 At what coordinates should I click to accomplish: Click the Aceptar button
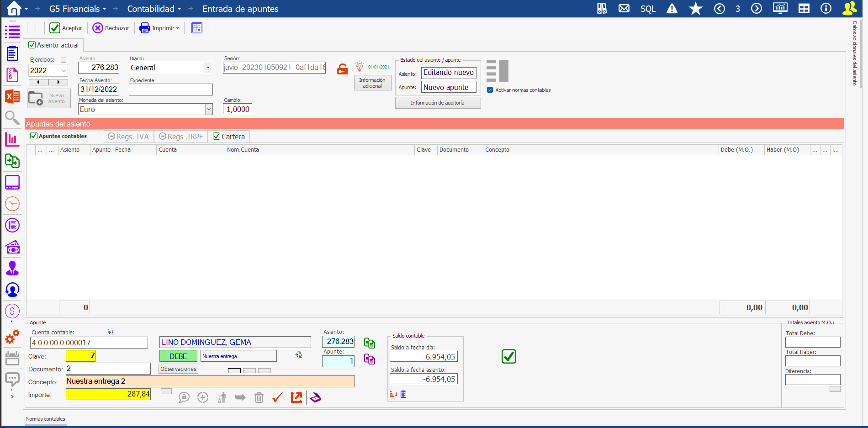tap(66, 28)
